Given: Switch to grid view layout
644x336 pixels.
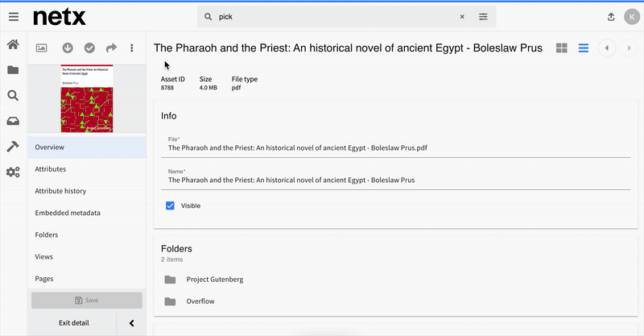Looking at the screenshot, I should coord(561,48).
